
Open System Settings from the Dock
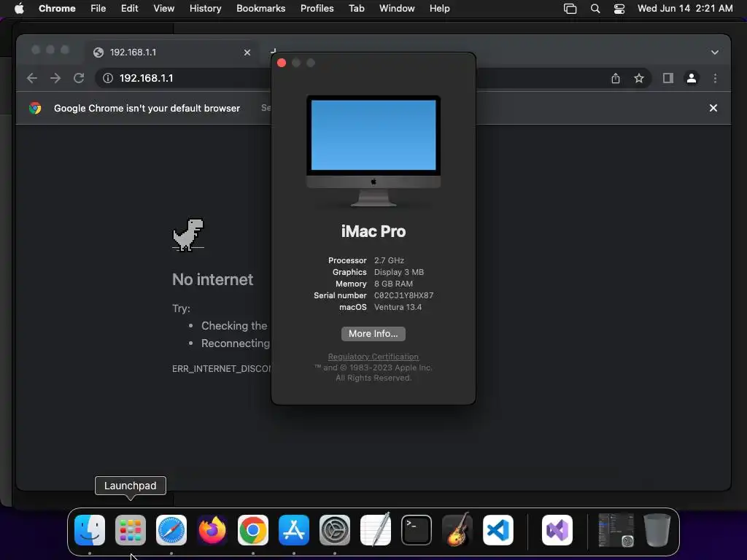coord(335,530)
